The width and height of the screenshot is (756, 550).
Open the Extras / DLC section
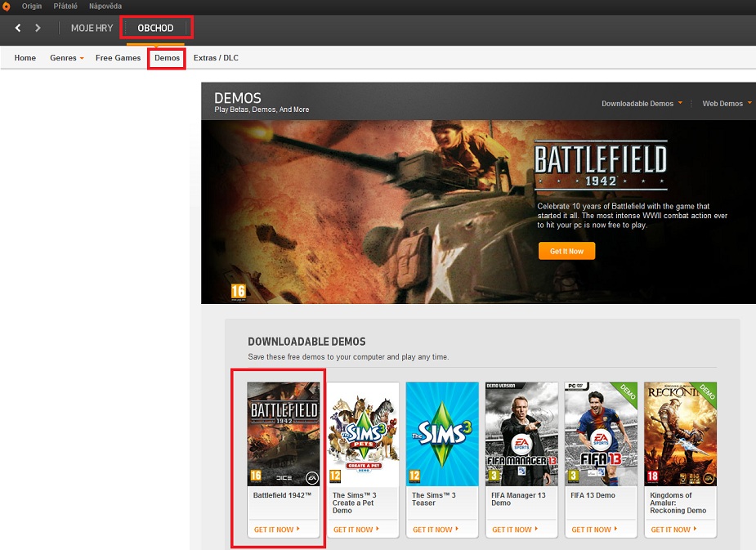(216, 58)
